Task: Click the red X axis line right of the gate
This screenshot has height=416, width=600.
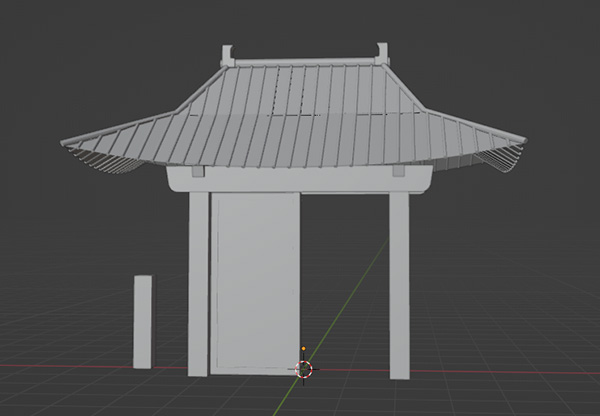Action: [500, 371]
